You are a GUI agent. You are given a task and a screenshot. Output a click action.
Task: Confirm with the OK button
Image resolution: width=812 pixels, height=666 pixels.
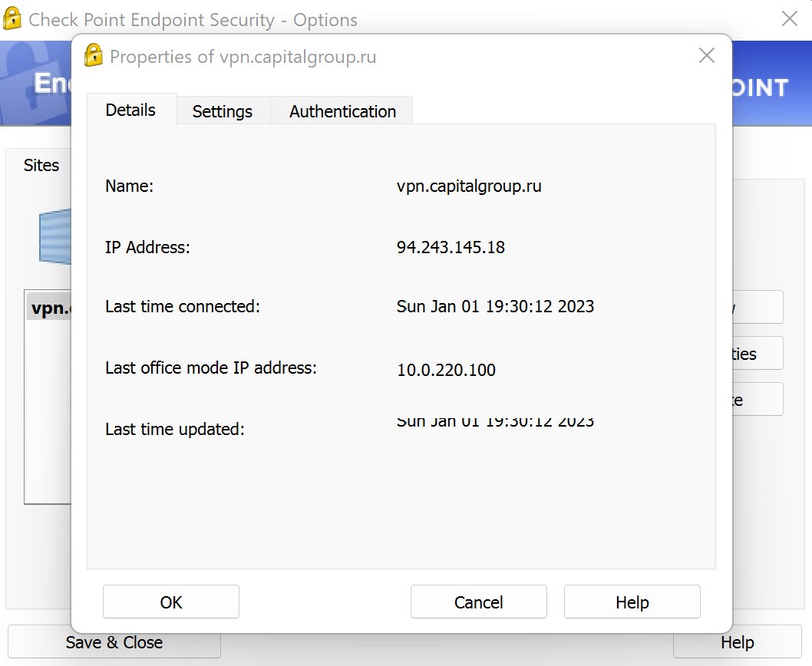(x=171, y=602)
